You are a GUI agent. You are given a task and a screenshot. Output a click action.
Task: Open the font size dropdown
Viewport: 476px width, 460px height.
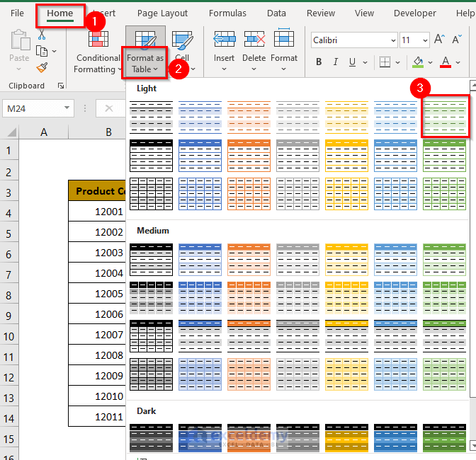[x=425, y=41]
